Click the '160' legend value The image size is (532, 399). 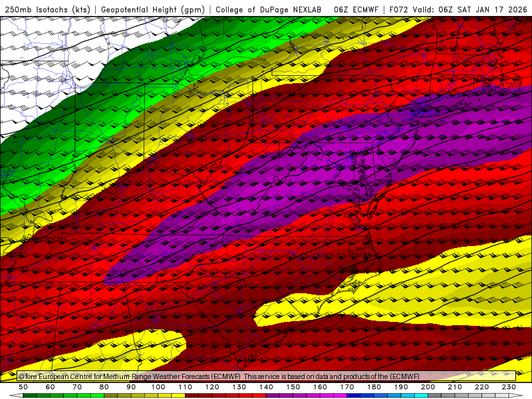point(320,387)
